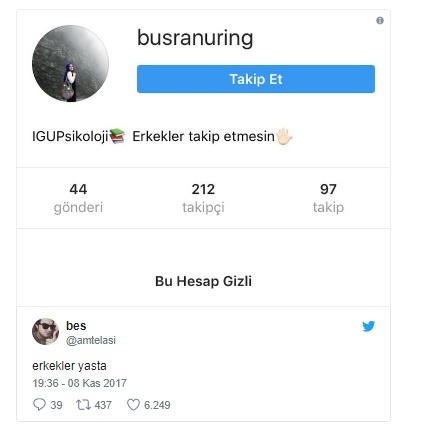Screen dimensions: 448x428
Task: Select the books emoji in bio
Action: (117, 136)
